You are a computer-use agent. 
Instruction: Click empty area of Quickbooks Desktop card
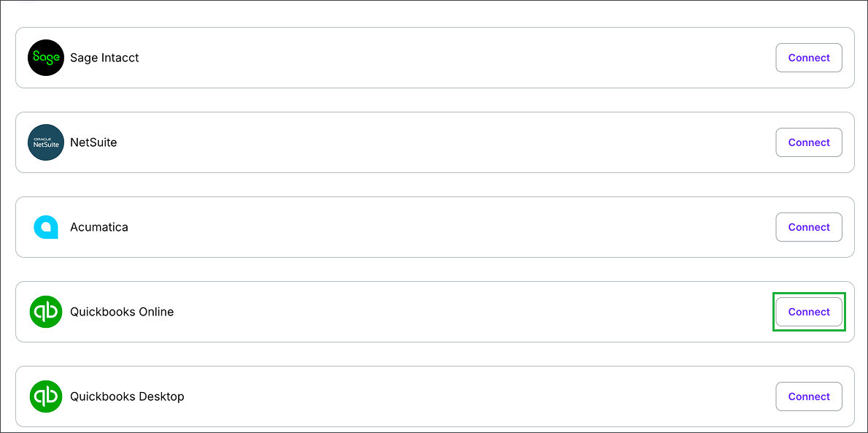pyautogui.click(x=443, y=396)
